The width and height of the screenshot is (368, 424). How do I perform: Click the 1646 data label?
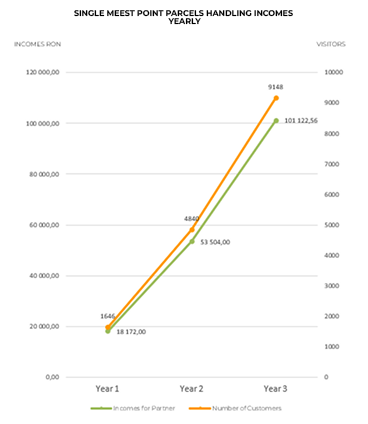[108, 316]
